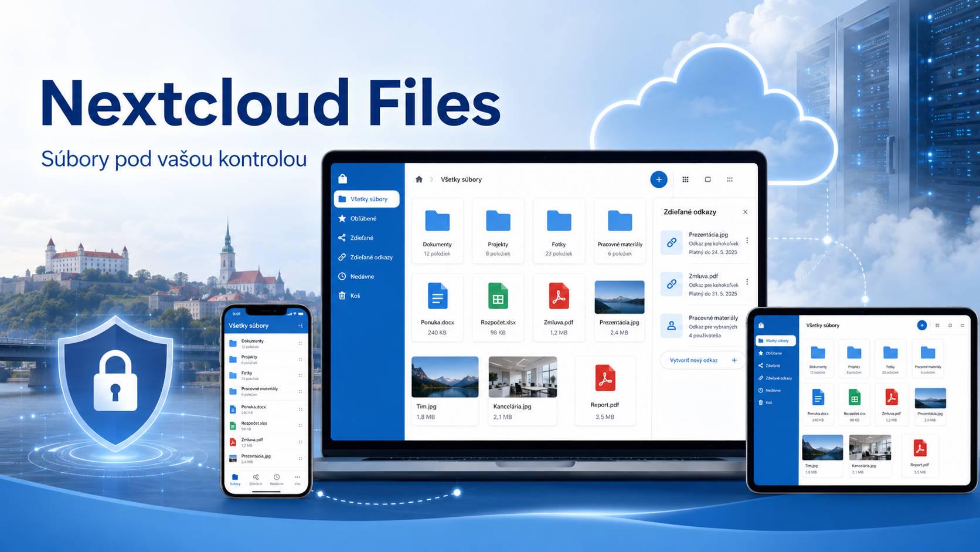Click the Nextcloud logo icon in laptop sidebar

(x=343, y=178)
